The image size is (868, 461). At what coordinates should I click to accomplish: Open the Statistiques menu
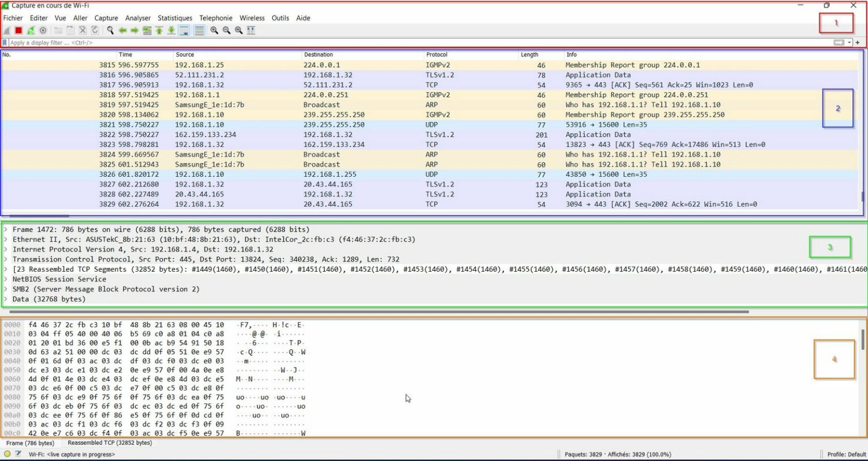(175, 18)
